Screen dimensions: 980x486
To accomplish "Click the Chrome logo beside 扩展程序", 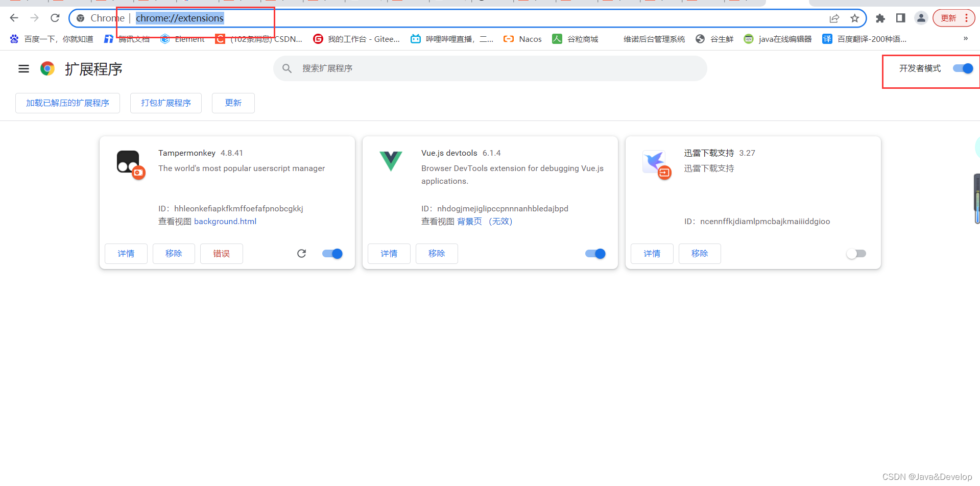I will click(x=47, y=68).
